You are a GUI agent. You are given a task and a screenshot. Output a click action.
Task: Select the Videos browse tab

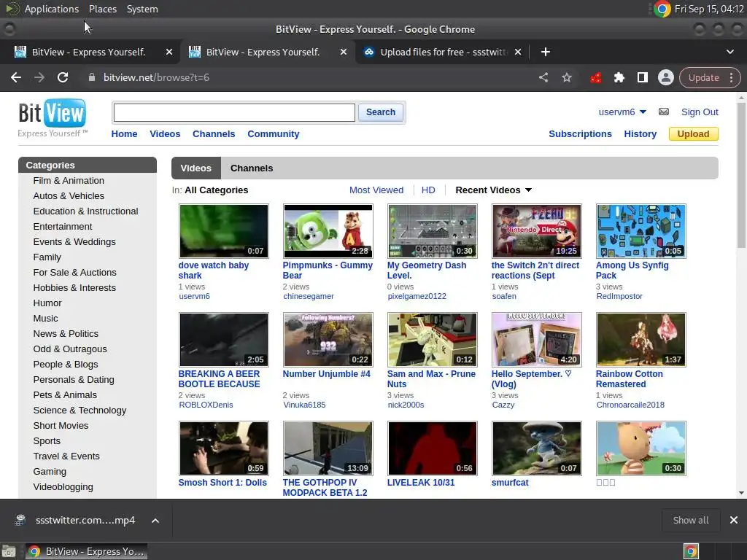point(196,168)
